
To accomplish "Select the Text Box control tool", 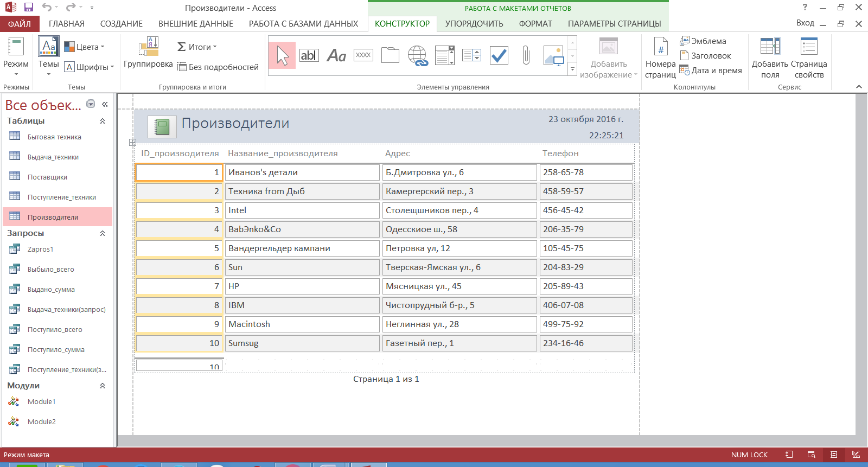I will [x=309, y=55].
